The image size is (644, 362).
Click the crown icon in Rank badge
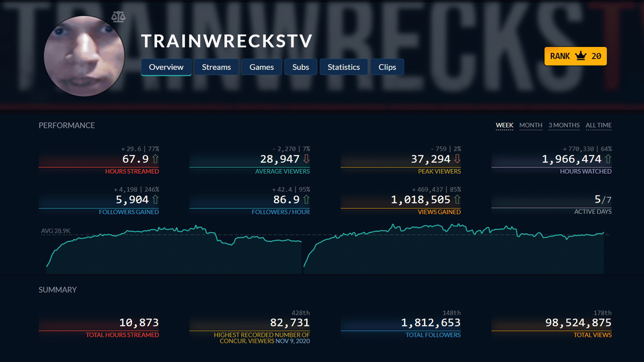point(581,56)
